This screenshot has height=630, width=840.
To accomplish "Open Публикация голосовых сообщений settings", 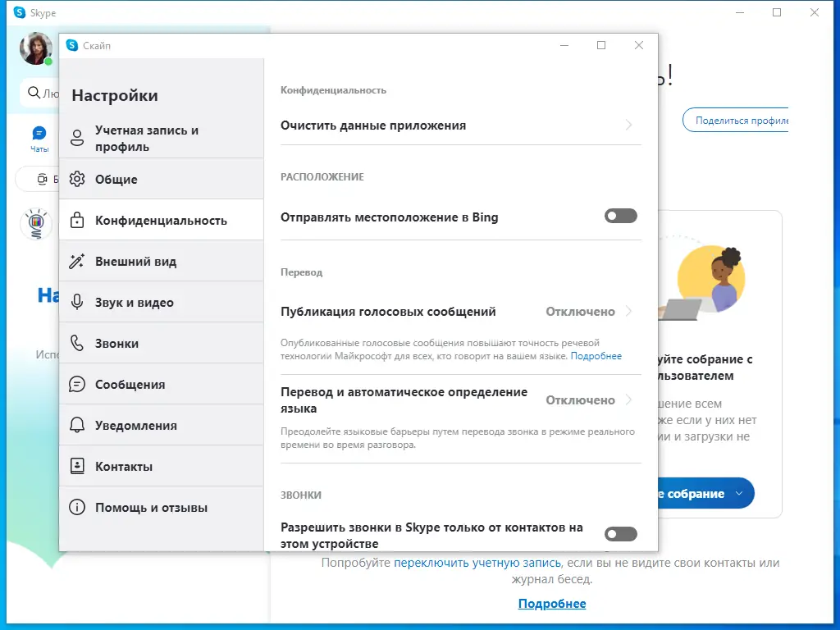I will tap(459, 312).
